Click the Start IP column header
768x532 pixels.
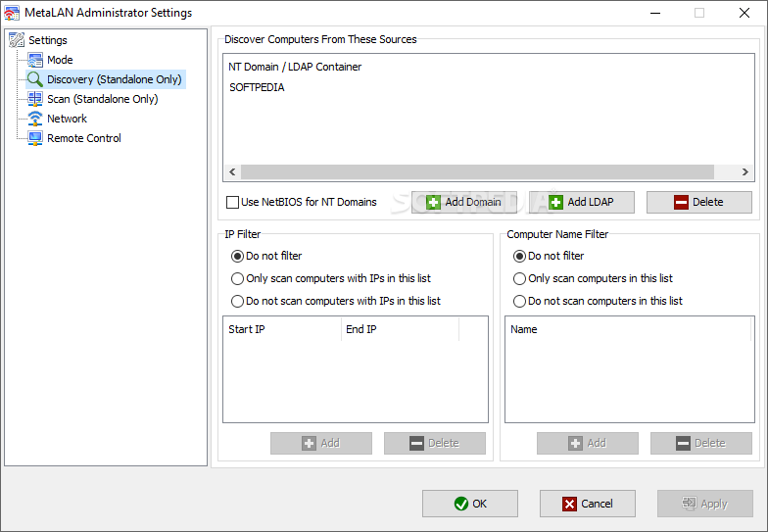pyautogui.click(x=282, y=329)
